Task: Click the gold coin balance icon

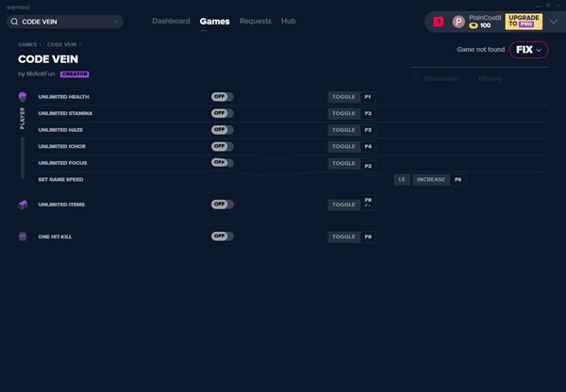Action: (x=474, y=25)
